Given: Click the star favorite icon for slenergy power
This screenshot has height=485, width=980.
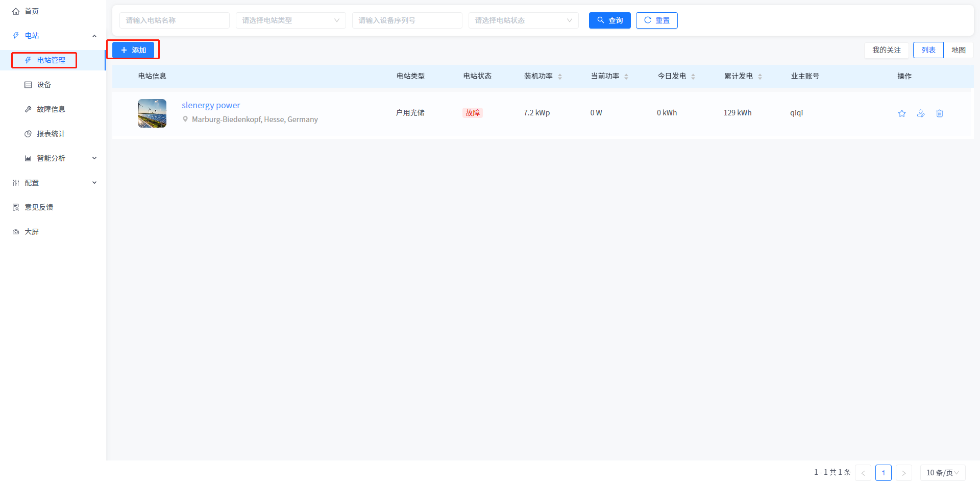Looking at the screenshot, I should click(x=902, y=113).
